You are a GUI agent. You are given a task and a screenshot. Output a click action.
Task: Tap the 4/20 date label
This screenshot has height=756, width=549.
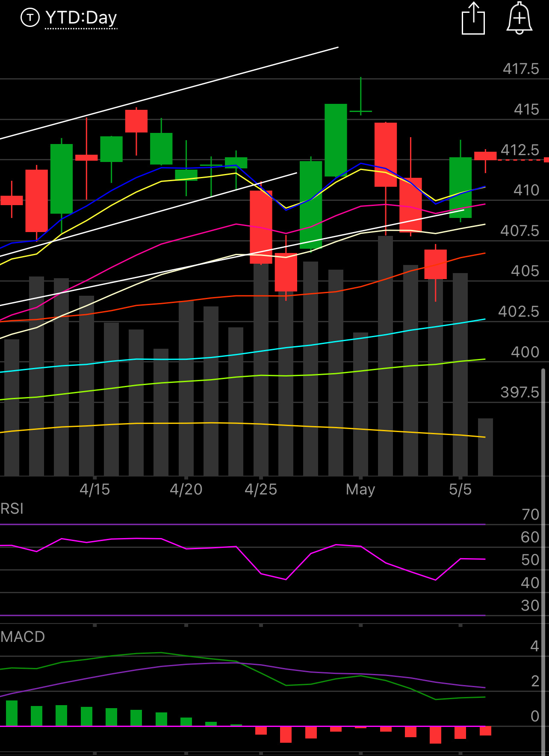click(x=186, y=489)
